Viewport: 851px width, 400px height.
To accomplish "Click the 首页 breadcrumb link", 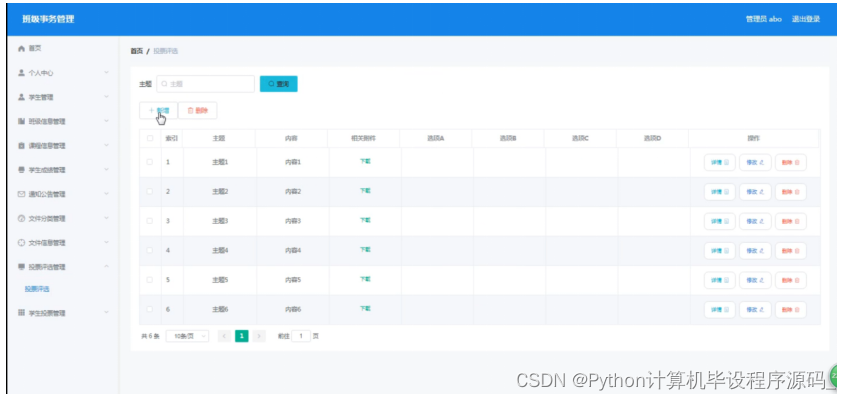I will (x=137, y=51).
